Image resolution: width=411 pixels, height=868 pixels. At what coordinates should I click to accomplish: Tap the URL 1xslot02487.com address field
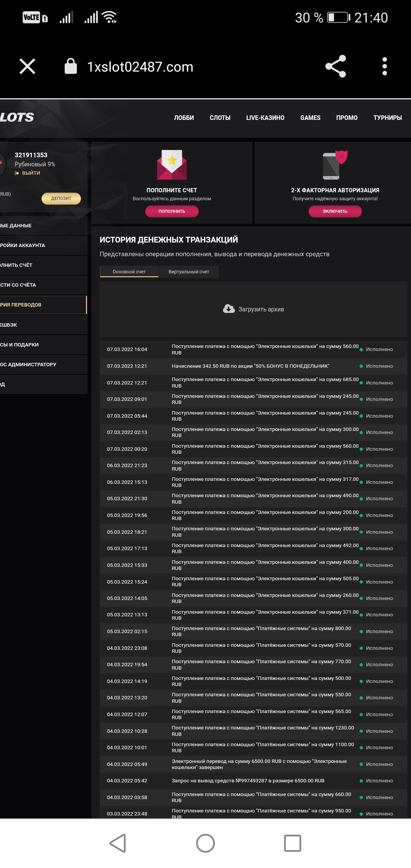pos(140,67)
